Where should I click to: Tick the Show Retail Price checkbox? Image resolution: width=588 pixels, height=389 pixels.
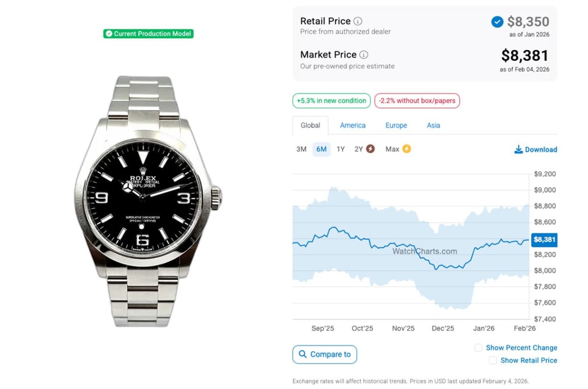coord(493,361)
